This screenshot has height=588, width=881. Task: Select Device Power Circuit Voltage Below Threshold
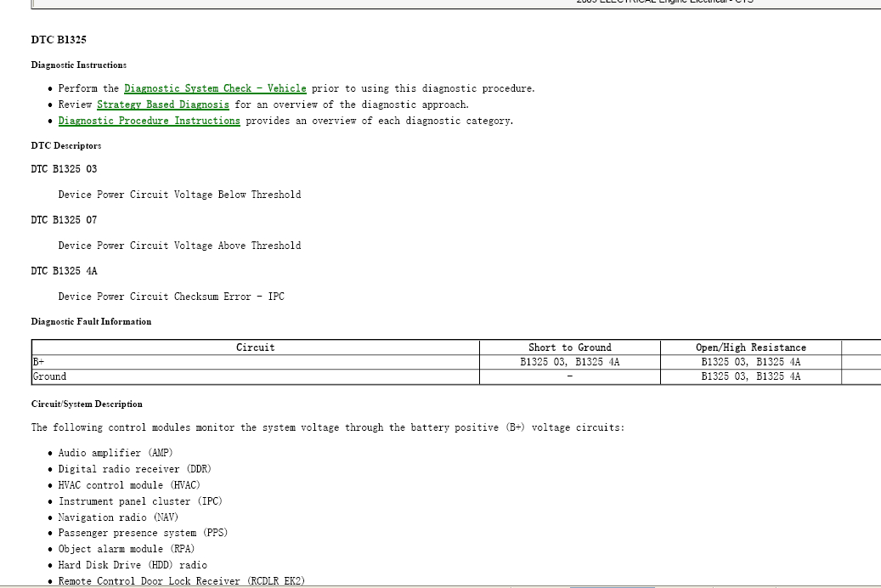180,195
